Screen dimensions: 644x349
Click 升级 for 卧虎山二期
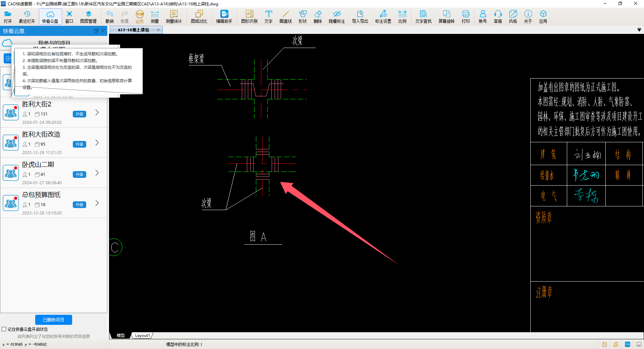[x=79, y=174]
